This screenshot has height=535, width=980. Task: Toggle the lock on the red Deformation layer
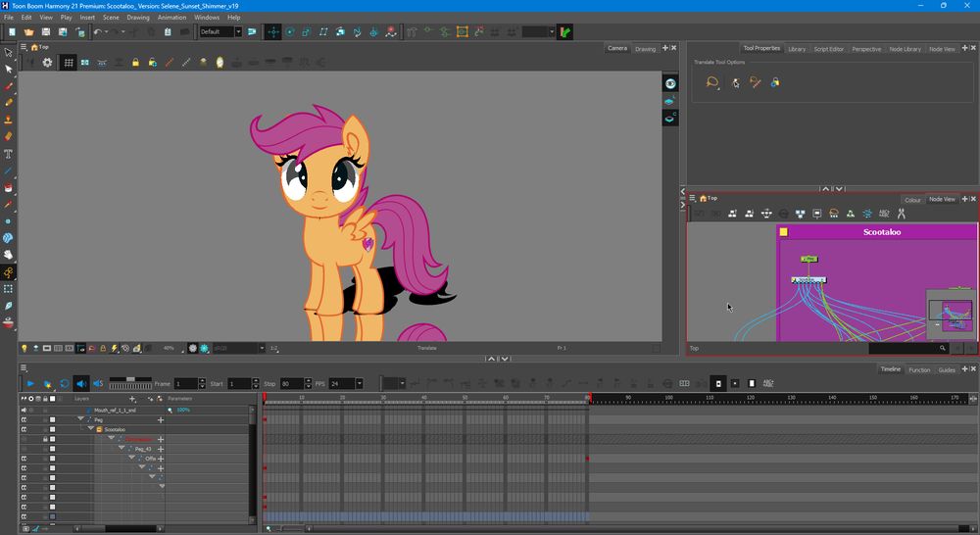pyautogui.click(x=44, y=439)
